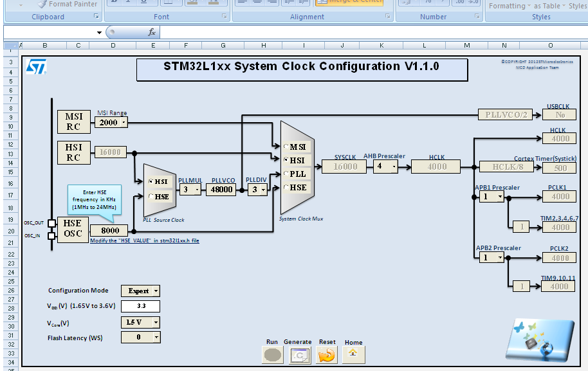The image size is (588, 371).
Task: Open the VCore voltage dropdown
Action: coord(156,322)
